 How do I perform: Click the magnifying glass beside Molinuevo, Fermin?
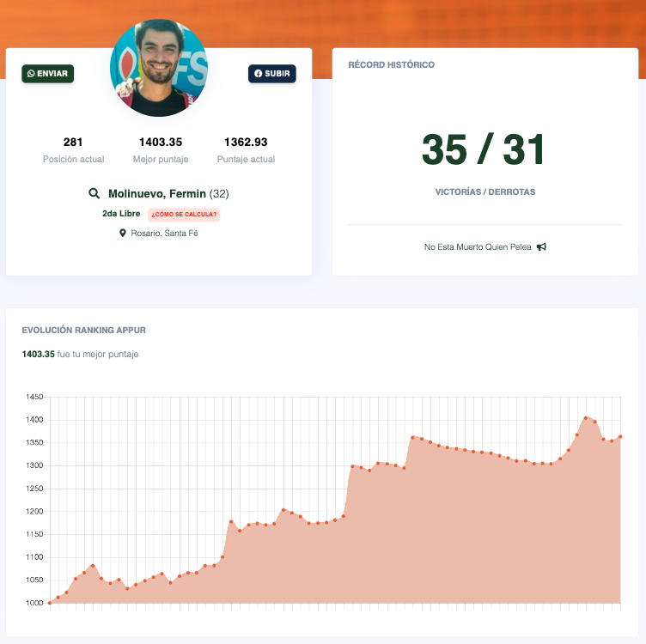click(x=94, y=194)
